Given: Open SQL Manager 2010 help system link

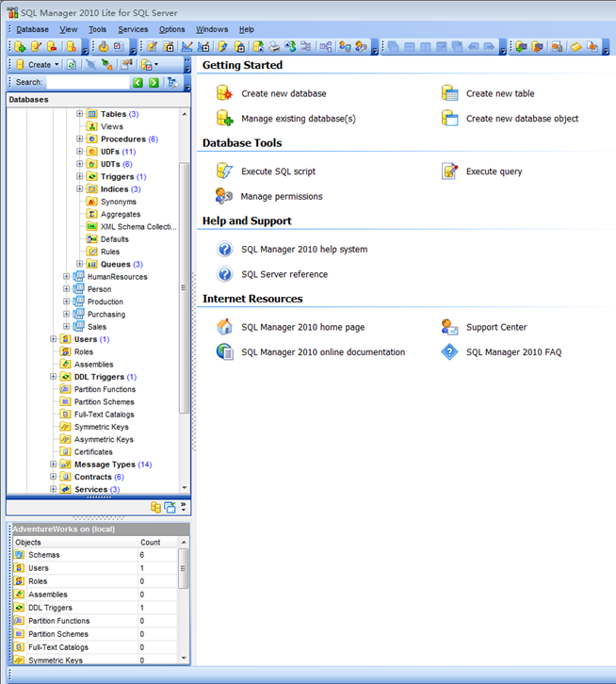Looking at the screenshot, I should click(x=304, y=249).
